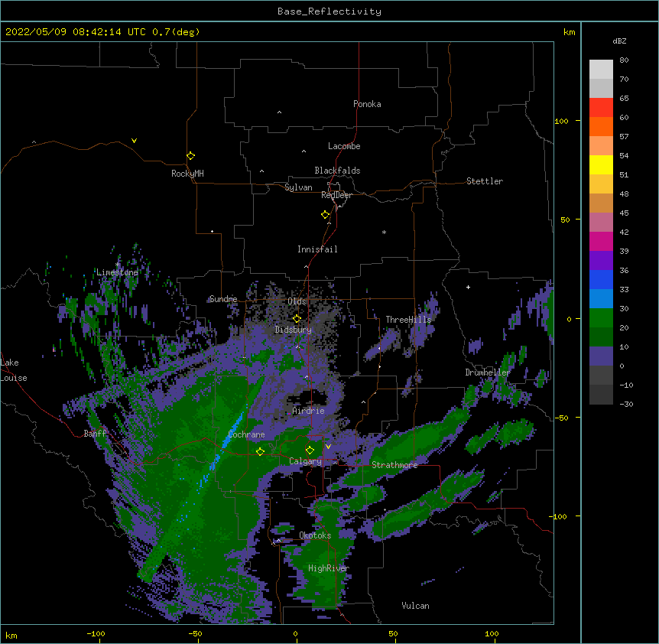Click the Ponoka city label

[x=367, y=104]
